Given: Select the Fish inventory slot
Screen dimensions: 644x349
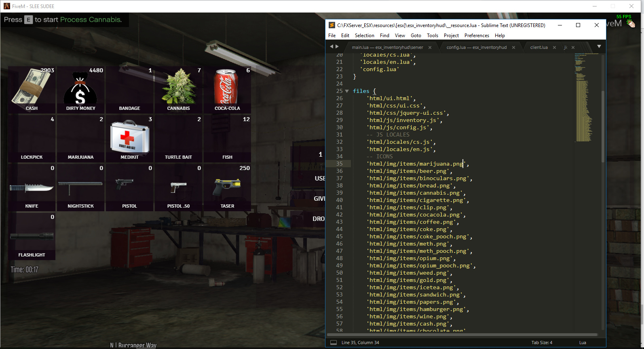Looking at the screenshot, I should point(227,138).
